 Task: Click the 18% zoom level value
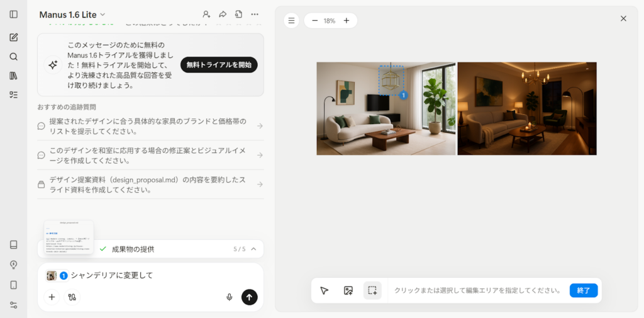(330, 21)
